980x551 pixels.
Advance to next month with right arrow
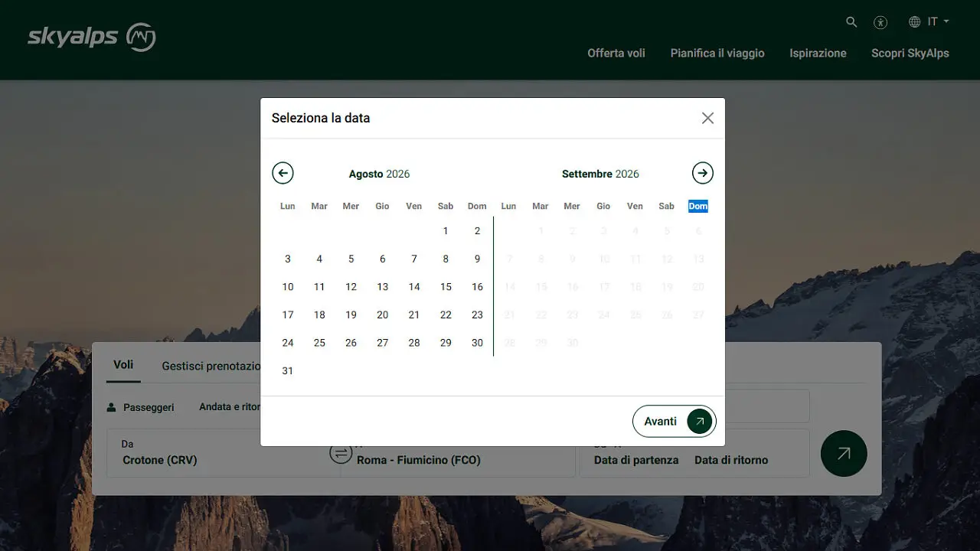[x=702, y=173]
